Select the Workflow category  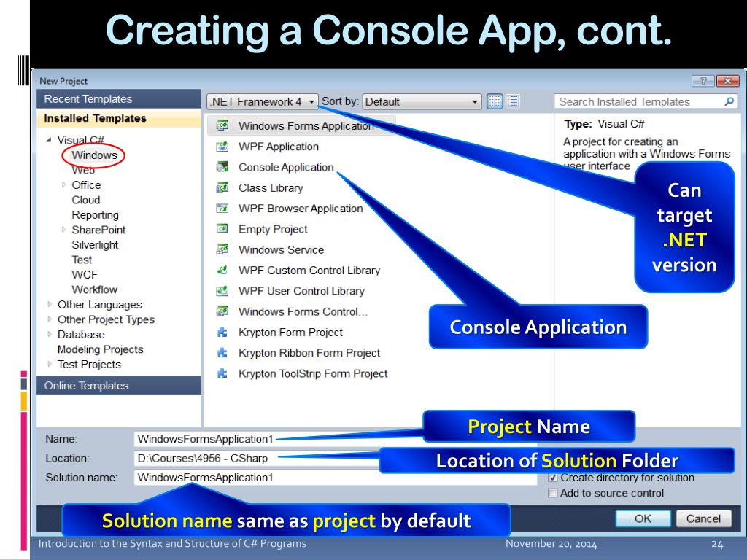(94, 289)
